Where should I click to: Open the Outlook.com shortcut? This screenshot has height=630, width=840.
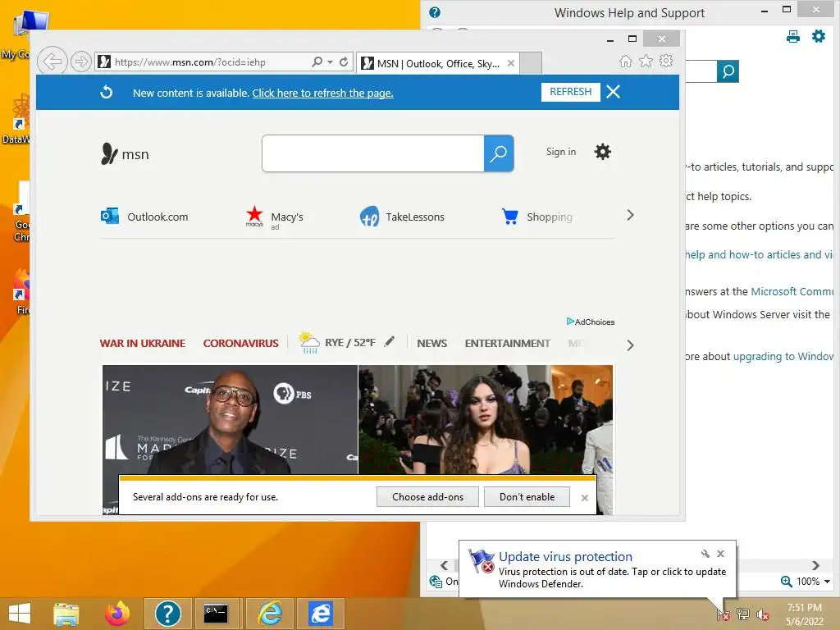144,217
